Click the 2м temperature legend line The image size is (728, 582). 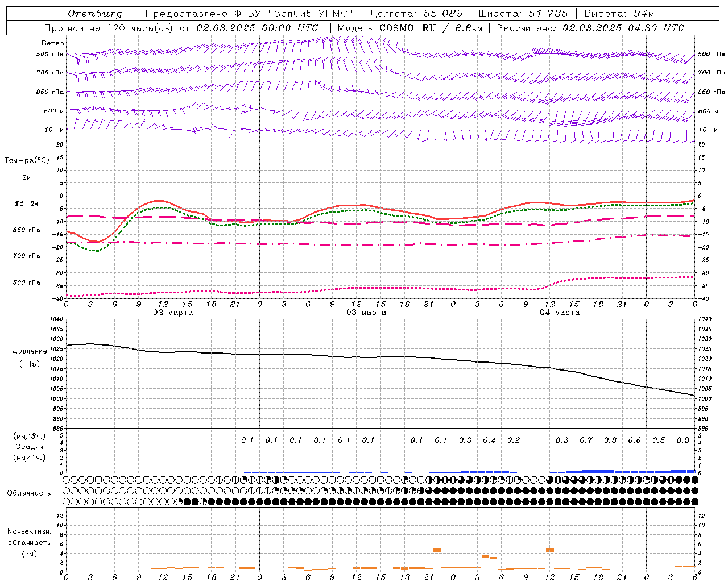pyautogui.click(x=26, y=184)
